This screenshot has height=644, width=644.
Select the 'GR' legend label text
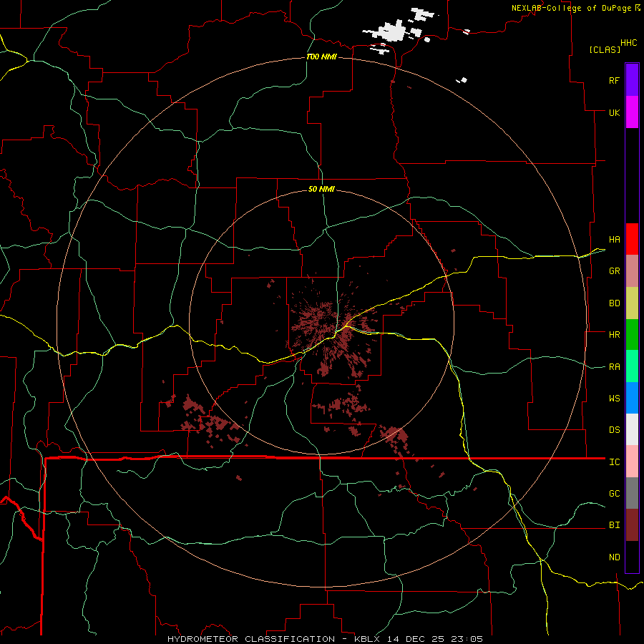pyautogui.click(x=615, y=271)
